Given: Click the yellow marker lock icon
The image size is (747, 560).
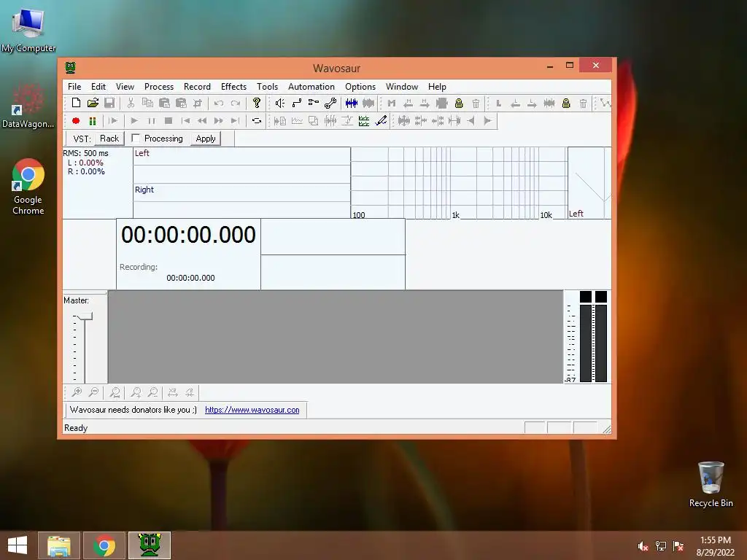Looking at the screenshot, I should tap(459, 103).
